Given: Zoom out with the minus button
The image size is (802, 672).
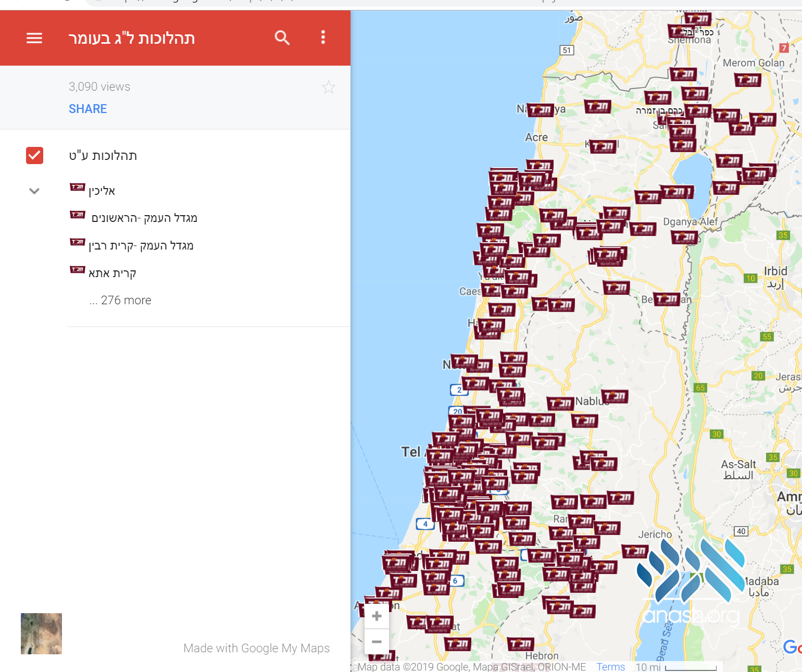Looking at the screenshot, I should click(377, 642).
